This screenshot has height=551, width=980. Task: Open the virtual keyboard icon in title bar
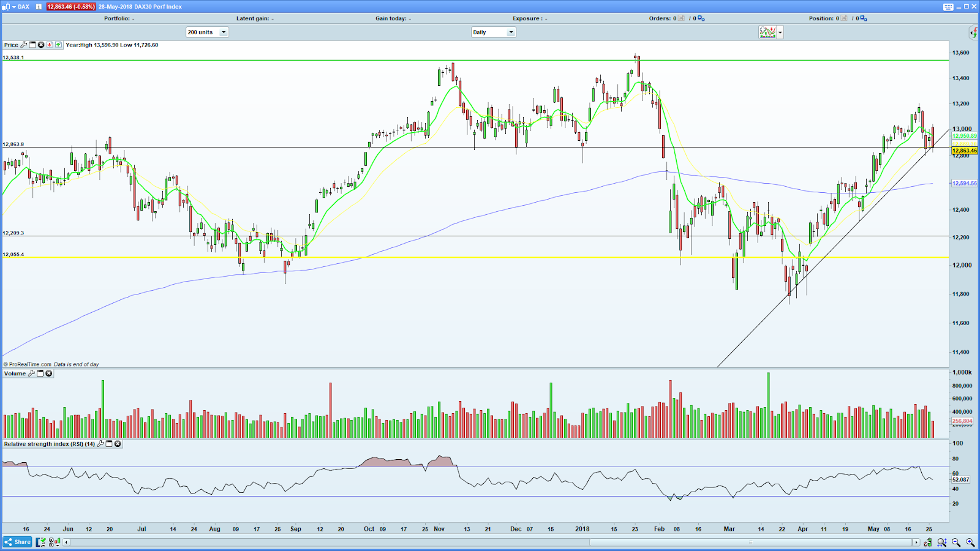[x=948, y=7]
